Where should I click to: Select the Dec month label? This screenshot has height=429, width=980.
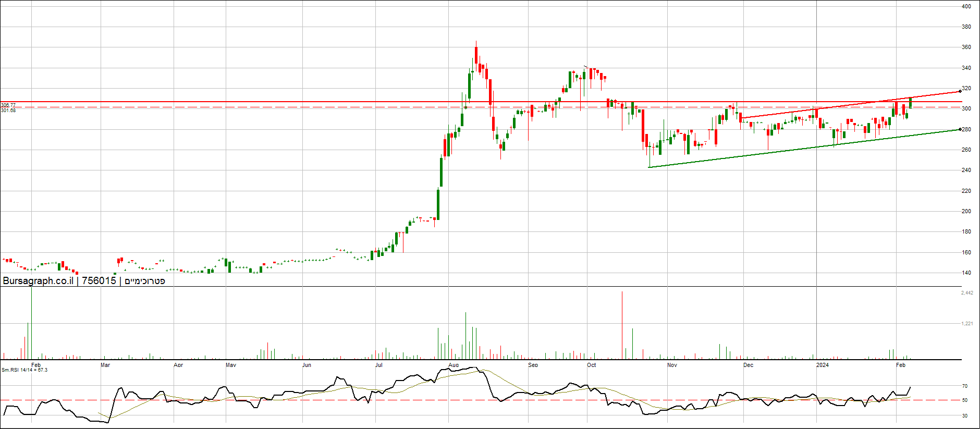click(749, 365)
